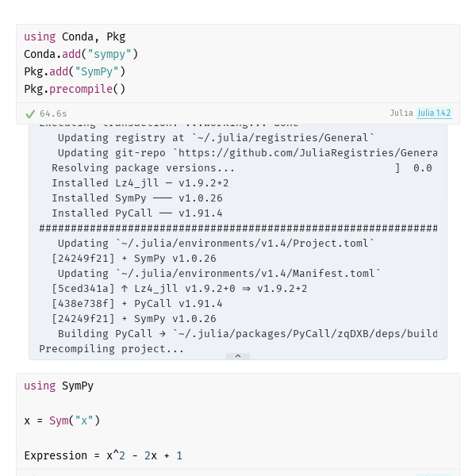This screenshot has height=476, width=476.
Task: Click the Updating Manifest.toml output line
Action: (219, 274)
